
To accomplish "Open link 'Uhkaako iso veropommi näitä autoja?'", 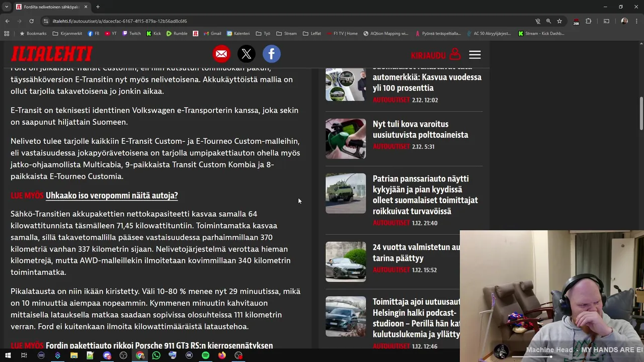I will pyautogui.click(x=112, y=196).
